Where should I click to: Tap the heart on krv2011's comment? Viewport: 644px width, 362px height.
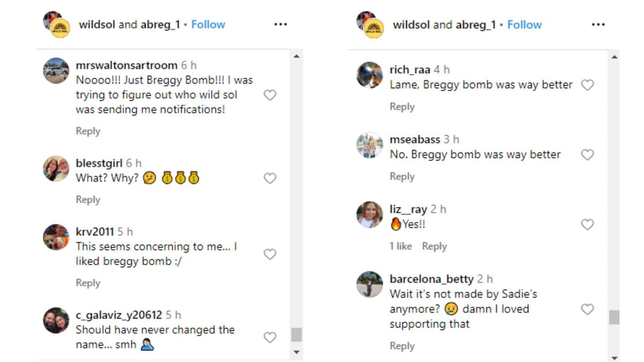click(x=270, y=254)
